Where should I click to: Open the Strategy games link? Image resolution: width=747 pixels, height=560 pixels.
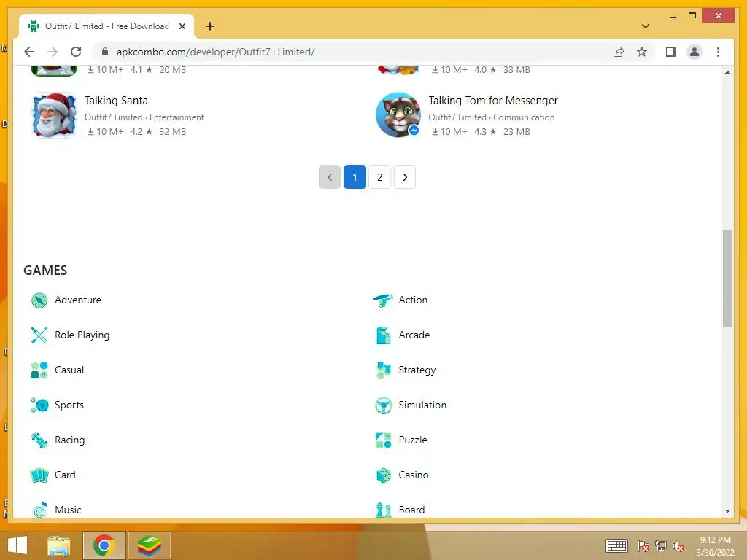pyautogui.click(x=417, y=370)
